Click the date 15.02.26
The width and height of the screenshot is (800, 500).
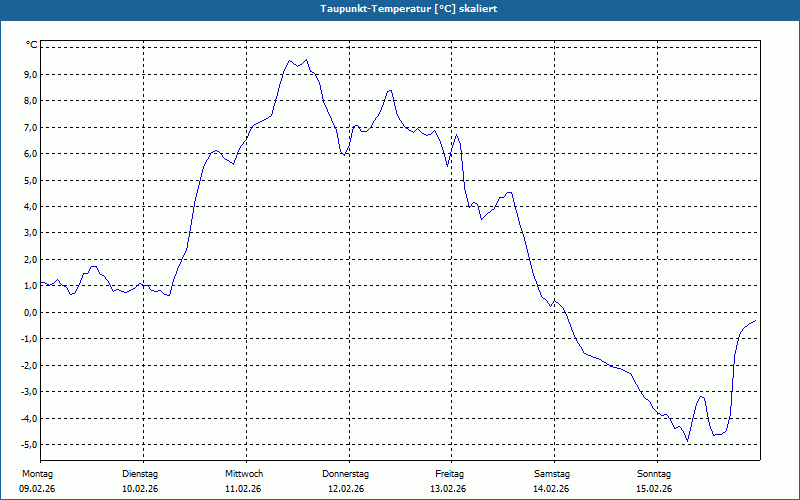[654, 489]
